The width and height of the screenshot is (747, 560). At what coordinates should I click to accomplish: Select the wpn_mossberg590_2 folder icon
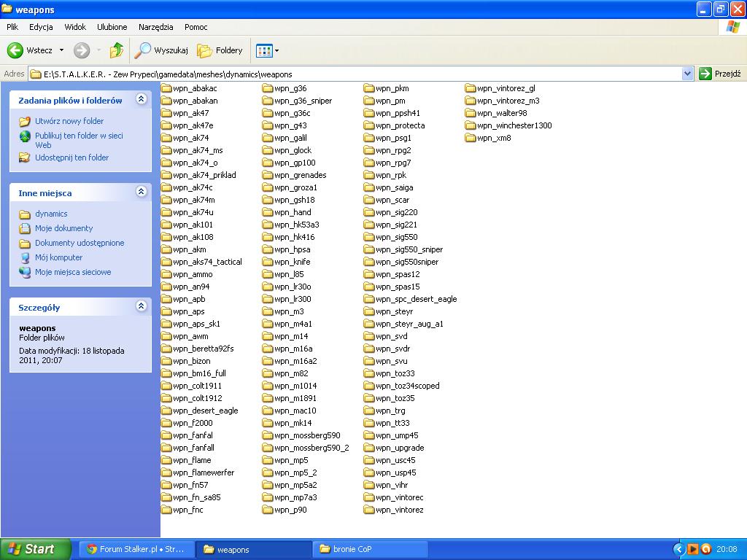(x=267, y=448)
